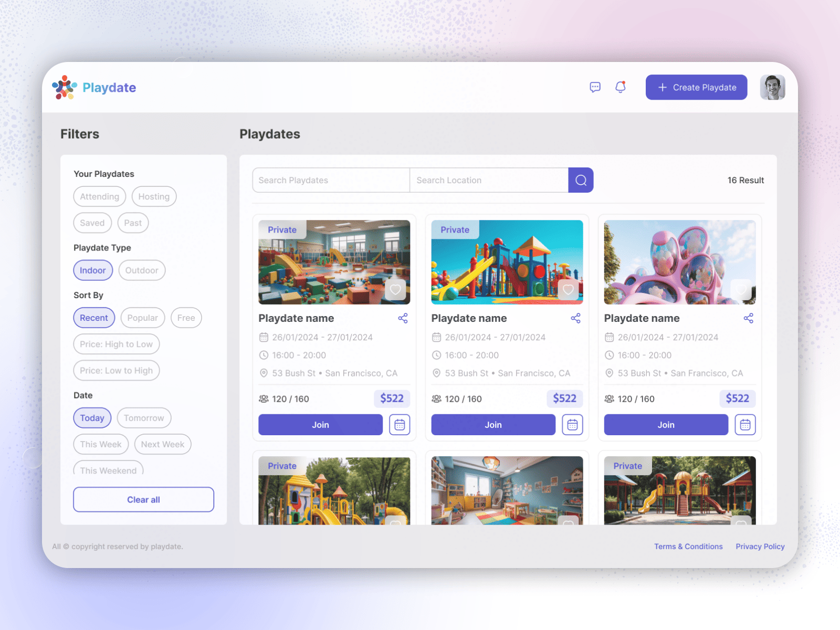Join the second playdate
This screenshot has height=630, width=840.
493,425
